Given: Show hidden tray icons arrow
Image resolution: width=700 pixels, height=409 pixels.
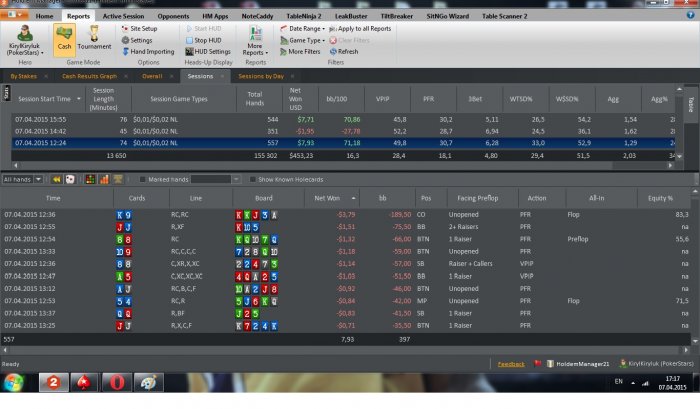Looking at the screenshot, I should pyautogui.click(x=633, y=383).
